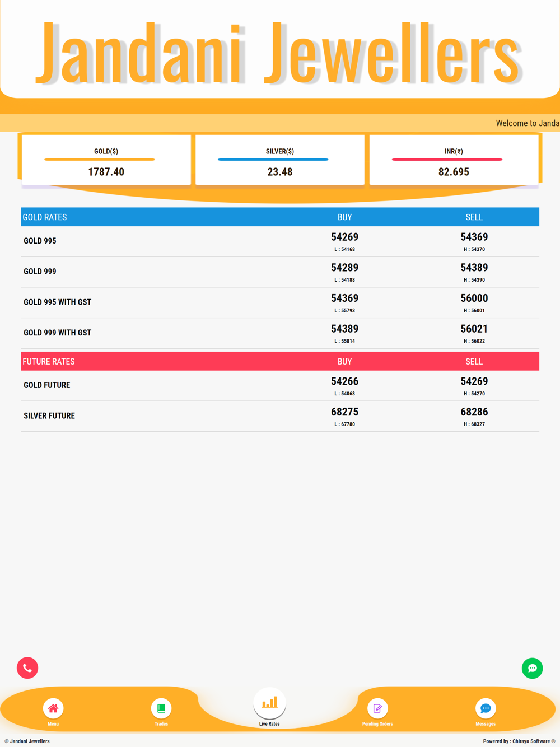Click low value L : 54068

click(344, 394)
